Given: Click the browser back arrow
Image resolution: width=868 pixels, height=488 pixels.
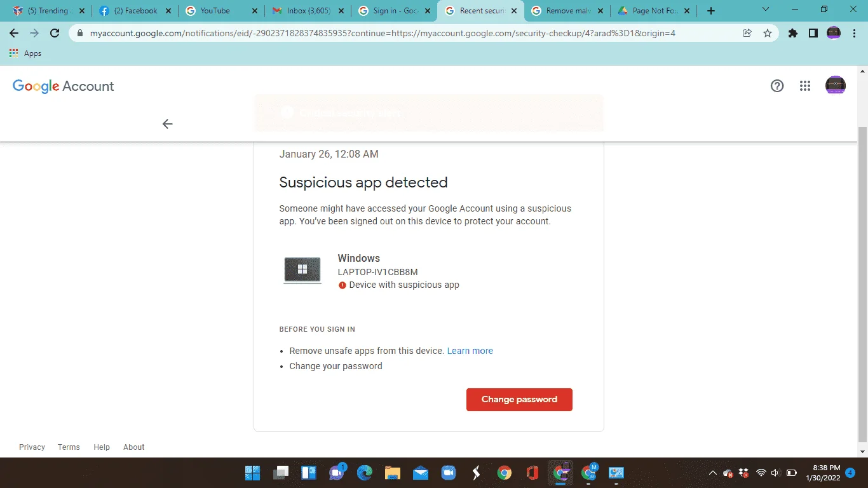Looking at the screenshot, I should (x=14, y=33).
